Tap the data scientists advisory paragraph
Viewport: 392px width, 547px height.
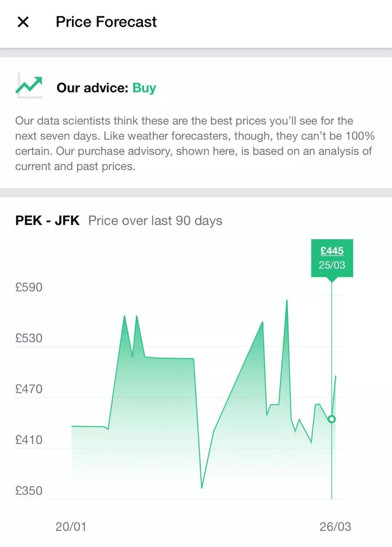coord(195,144)
